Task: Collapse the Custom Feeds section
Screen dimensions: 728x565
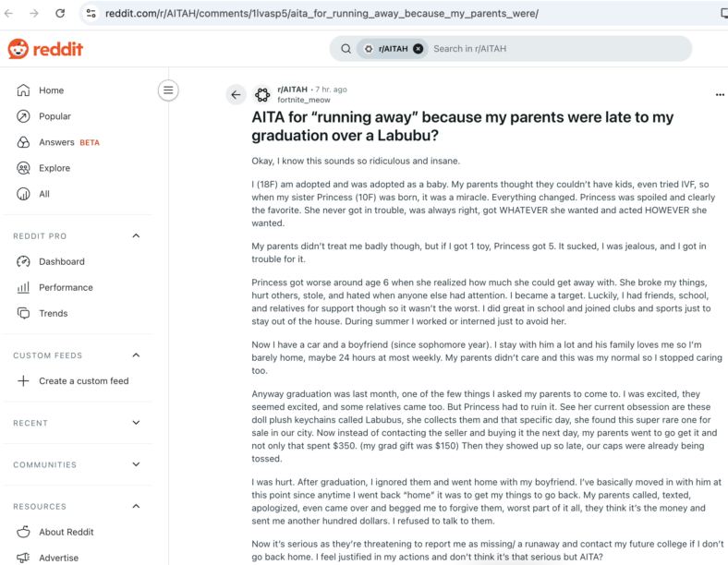Action: (136, 355)
